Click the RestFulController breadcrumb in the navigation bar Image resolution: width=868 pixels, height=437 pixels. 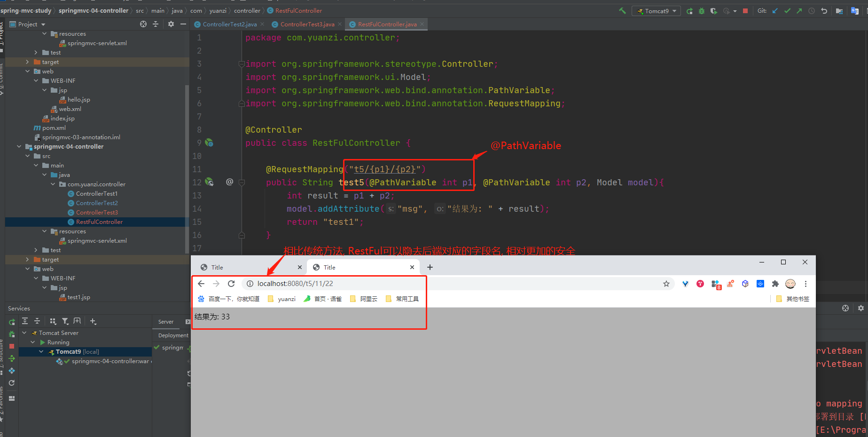click(295, 11)
